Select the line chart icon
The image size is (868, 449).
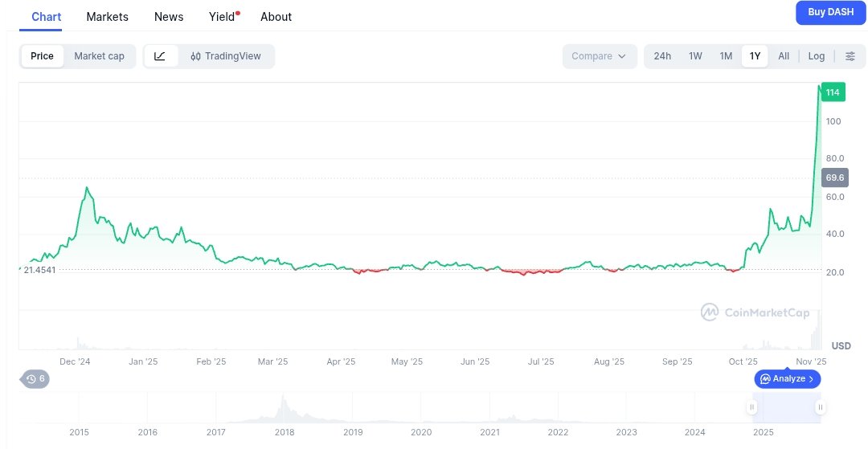(160, 56)
